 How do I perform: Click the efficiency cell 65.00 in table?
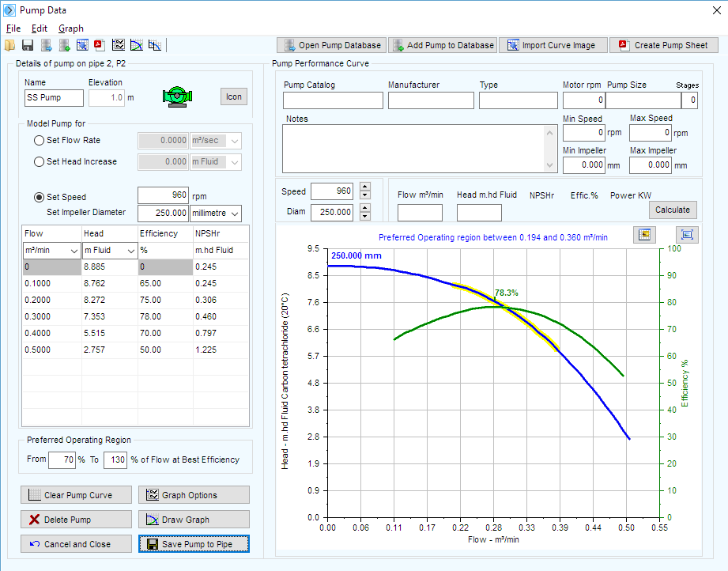click(x=165, y=283)
